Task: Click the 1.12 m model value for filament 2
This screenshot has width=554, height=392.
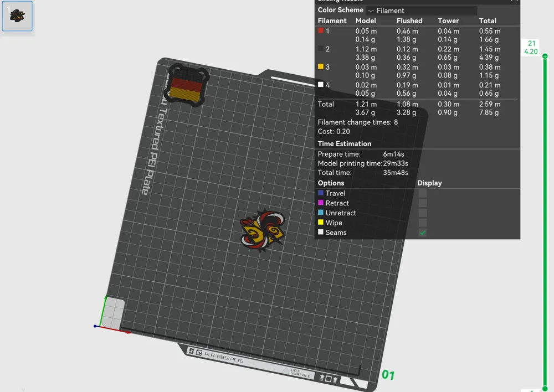Action: (366, 49)
